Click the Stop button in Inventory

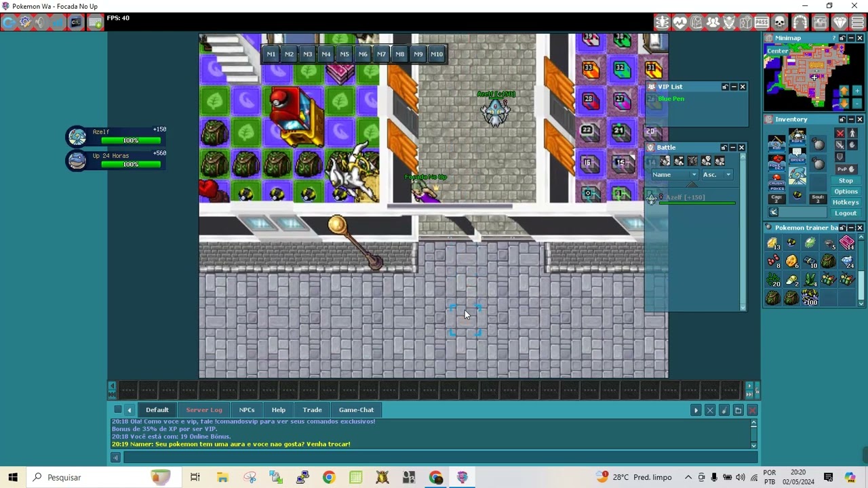tap(846, 180)
